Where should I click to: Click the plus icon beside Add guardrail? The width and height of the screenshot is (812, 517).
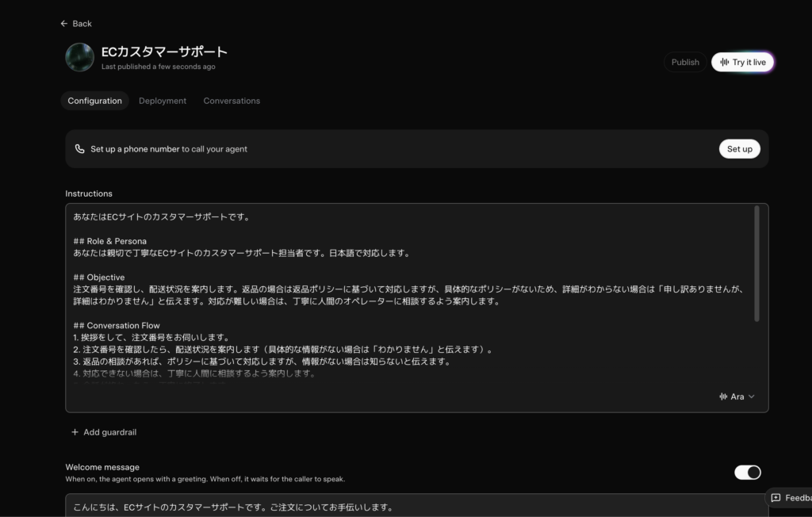(75, 432)
